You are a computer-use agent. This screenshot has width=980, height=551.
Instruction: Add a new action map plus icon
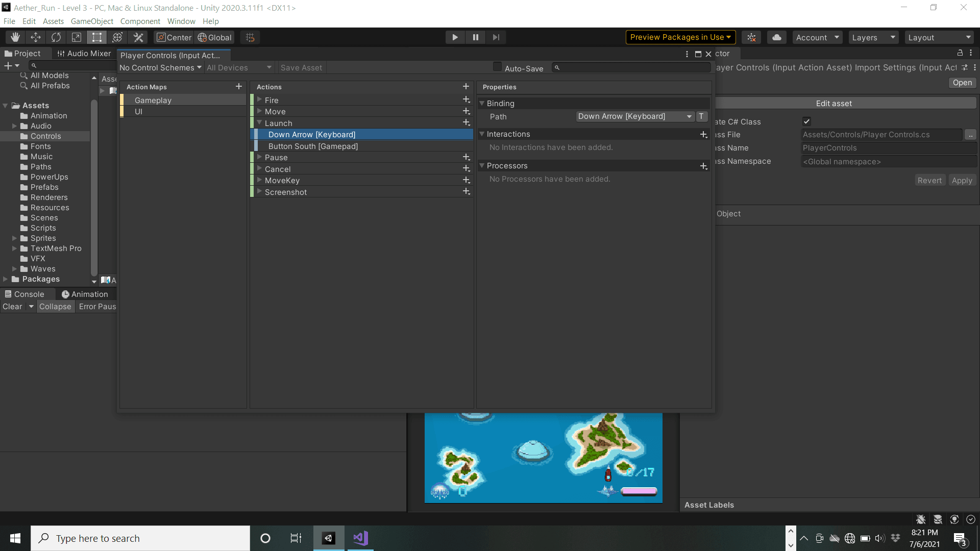[238, 87]
